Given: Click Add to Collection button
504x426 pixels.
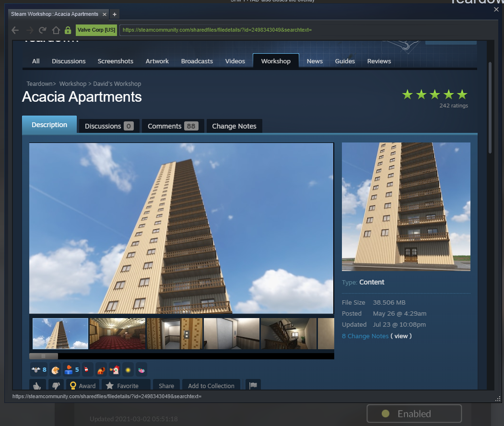Looking at the screenshot, I should [211, 385].
